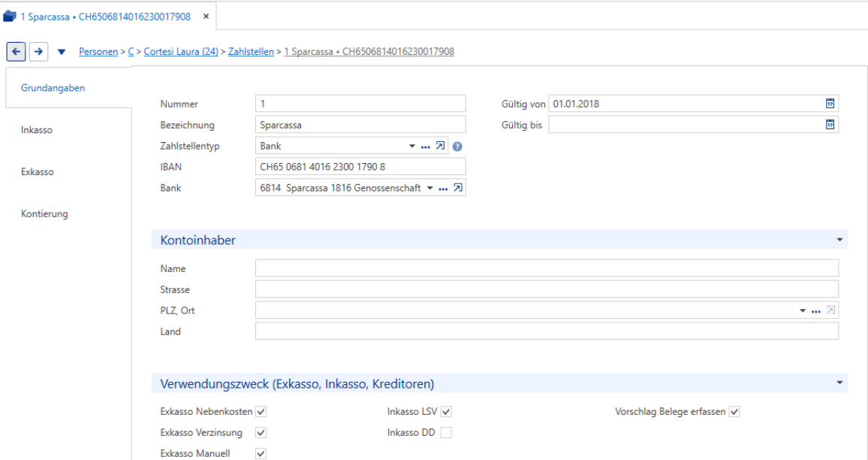Screen dimensions: 868x460
Task: Click the Land input field
Action: coord(547,331)
